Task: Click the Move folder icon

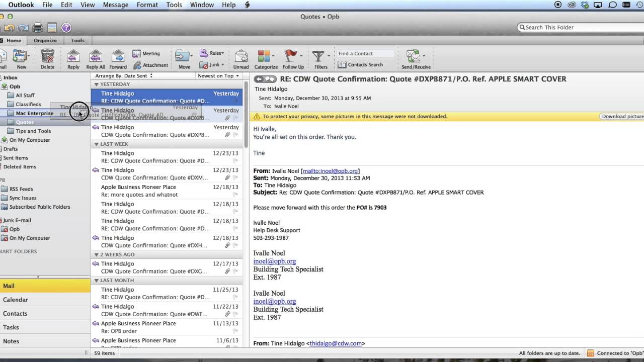Action: (x=182, y=56)
